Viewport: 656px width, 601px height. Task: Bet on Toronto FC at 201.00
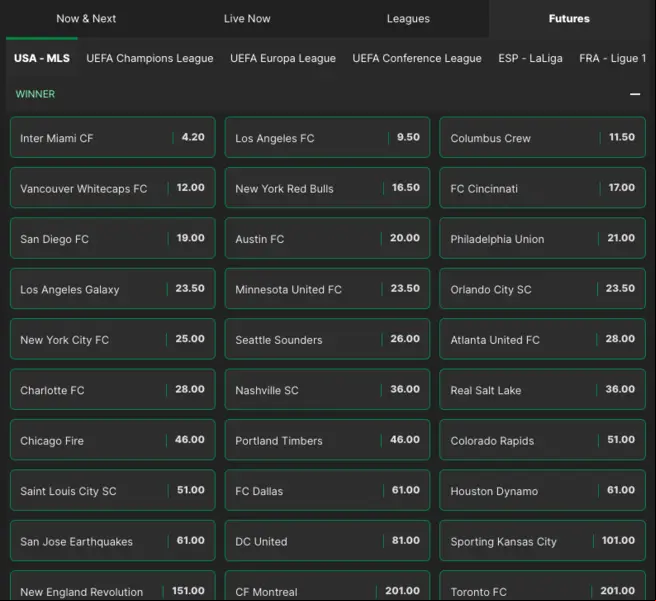pos(542,586)
